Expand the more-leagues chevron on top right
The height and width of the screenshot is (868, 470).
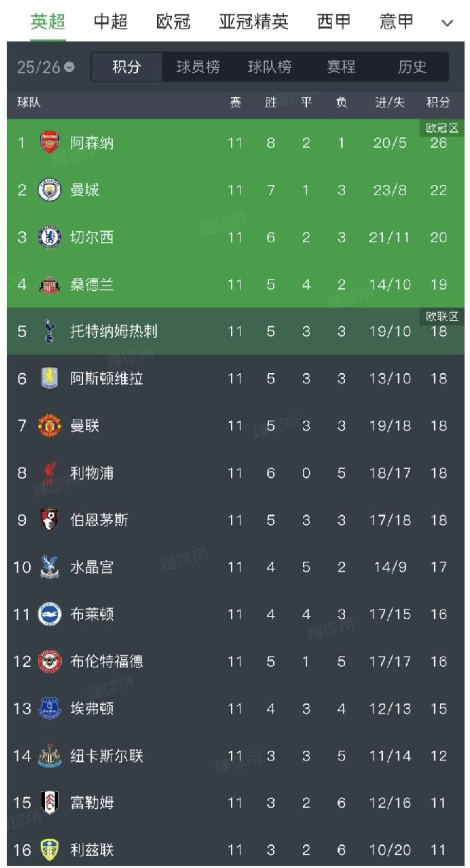[x=449, y=22]
